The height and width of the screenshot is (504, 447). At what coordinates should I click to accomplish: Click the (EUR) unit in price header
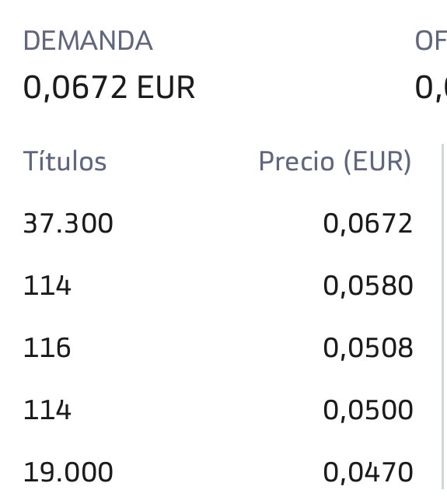click(x=378, y=162)
